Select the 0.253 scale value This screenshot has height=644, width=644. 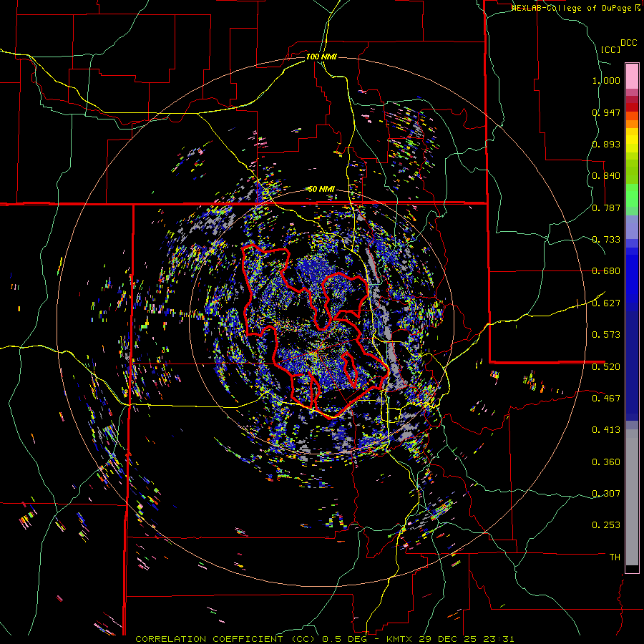[606, 525]
